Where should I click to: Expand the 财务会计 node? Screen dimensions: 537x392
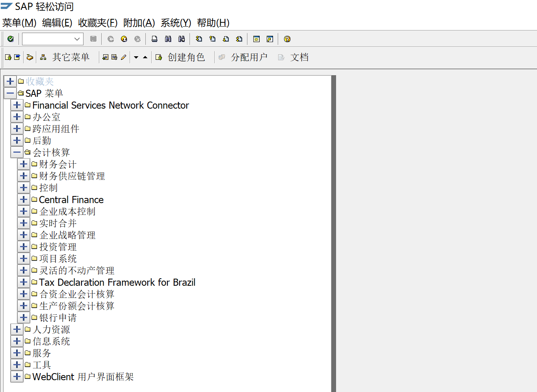24,164
